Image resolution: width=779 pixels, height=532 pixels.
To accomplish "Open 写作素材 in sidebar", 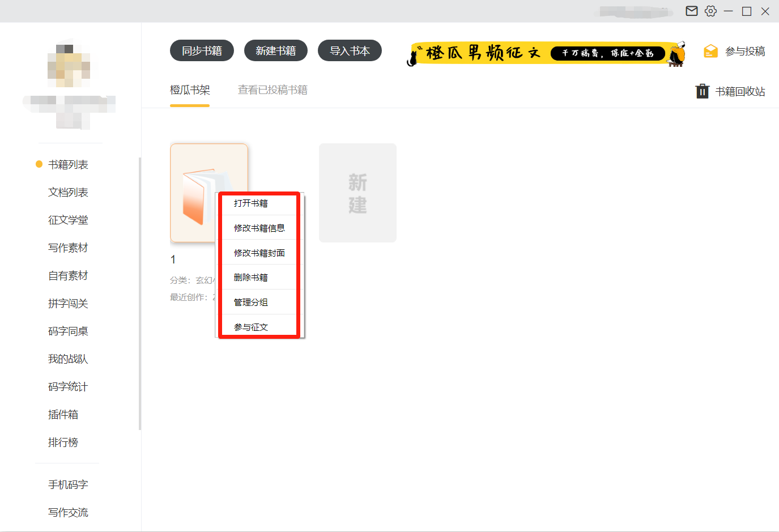I will click(x=68, y=248).
